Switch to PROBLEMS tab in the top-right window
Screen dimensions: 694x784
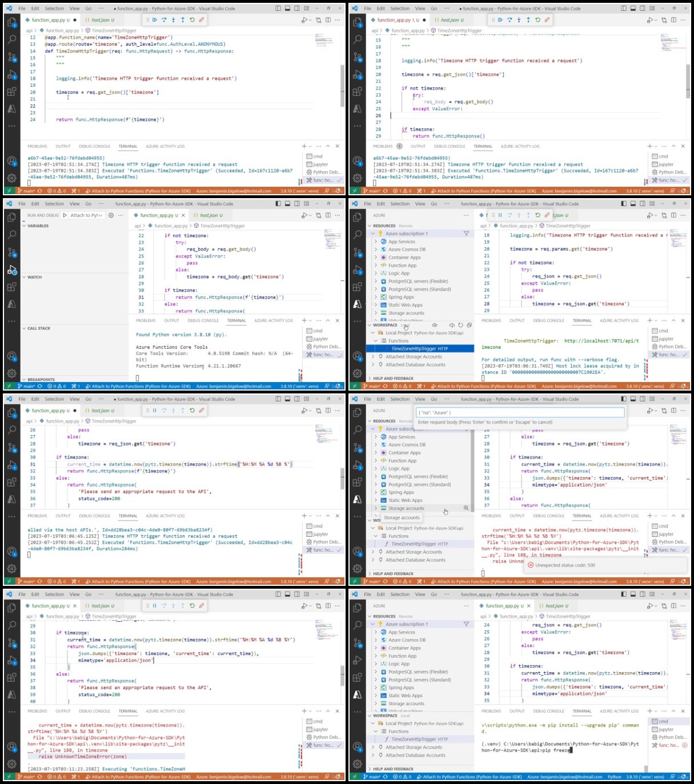[x=383, y=146]
